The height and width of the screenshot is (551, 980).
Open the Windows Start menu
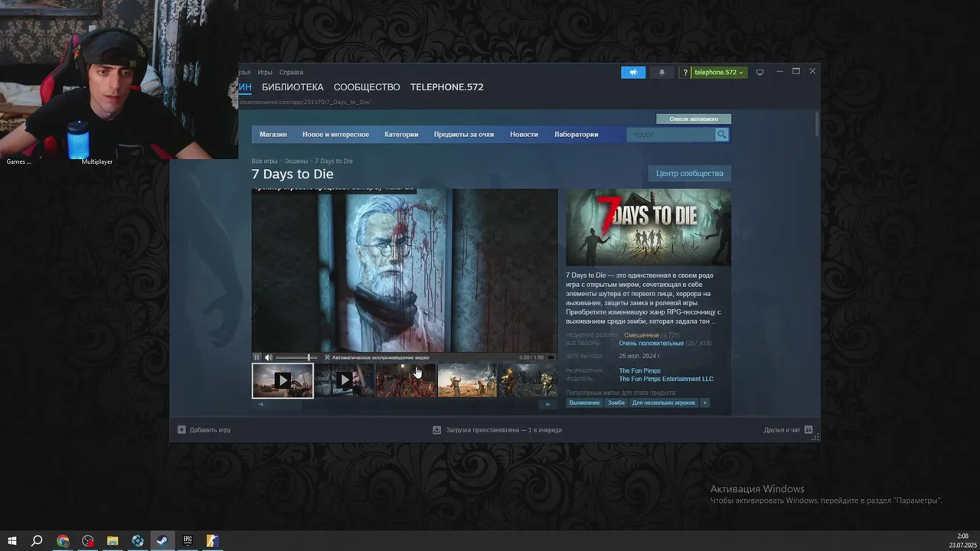12,541
